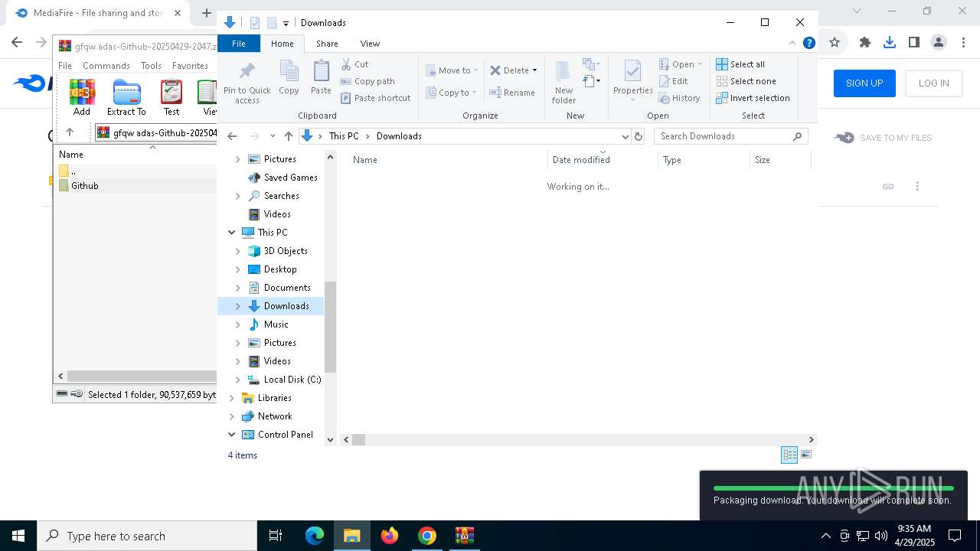Select Documents in navigation pane
This screenshot has height=551, width=980.
coord(287,288)
